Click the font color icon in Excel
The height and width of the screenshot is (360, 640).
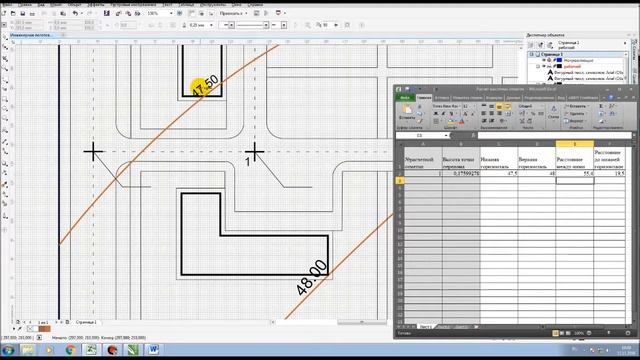click(x=461, y=122)
